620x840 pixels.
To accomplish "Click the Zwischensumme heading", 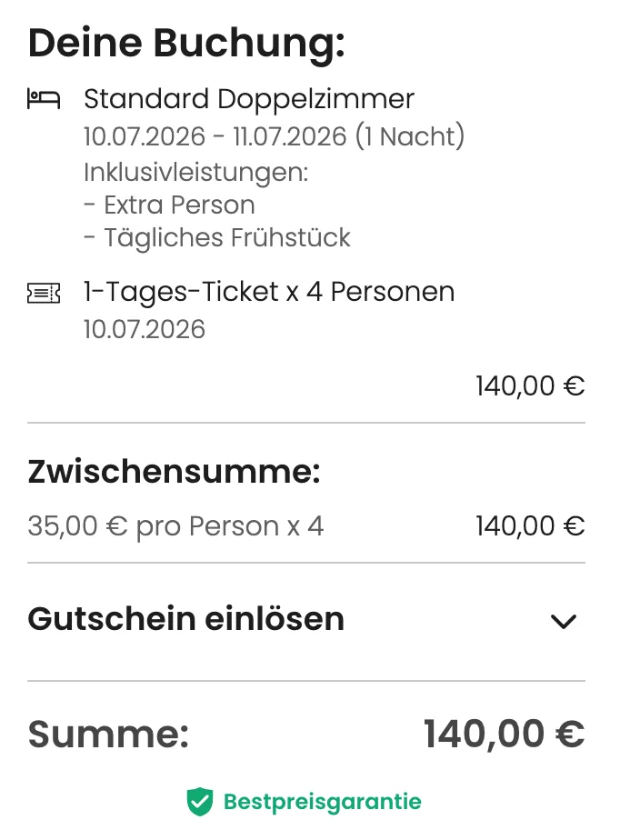I will [x=174, y=473].
